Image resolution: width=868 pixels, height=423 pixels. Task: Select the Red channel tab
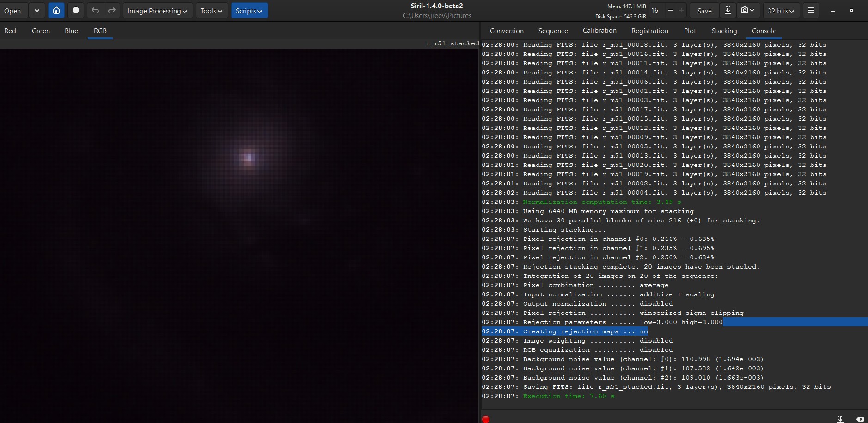10,31
